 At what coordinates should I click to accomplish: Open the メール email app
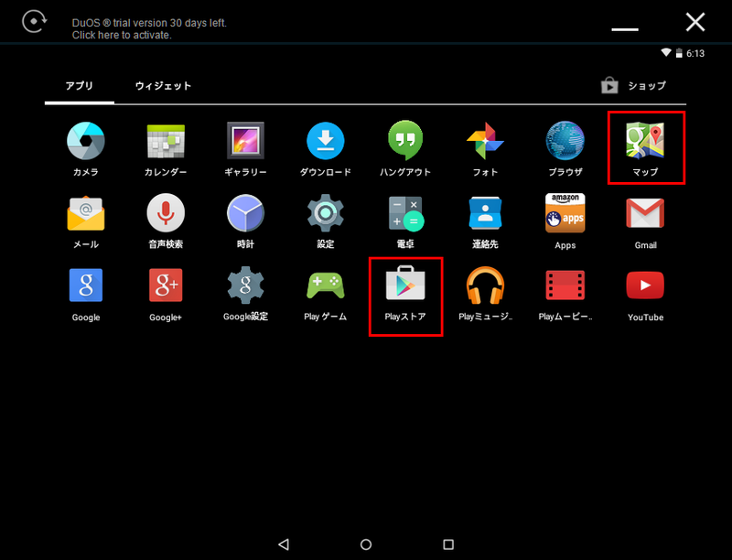point(86,222)
